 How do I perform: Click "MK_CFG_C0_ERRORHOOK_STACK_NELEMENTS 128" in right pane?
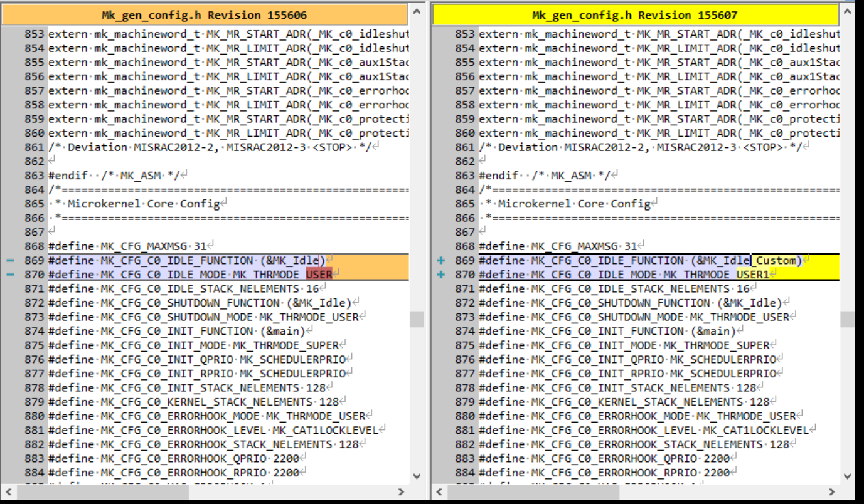pos(660,444)
